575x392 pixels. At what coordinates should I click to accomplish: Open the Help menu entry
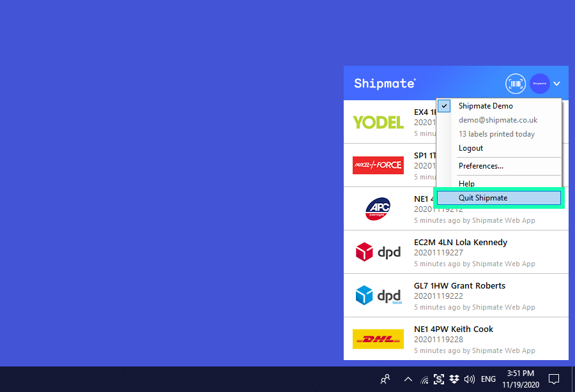point(466,183)
